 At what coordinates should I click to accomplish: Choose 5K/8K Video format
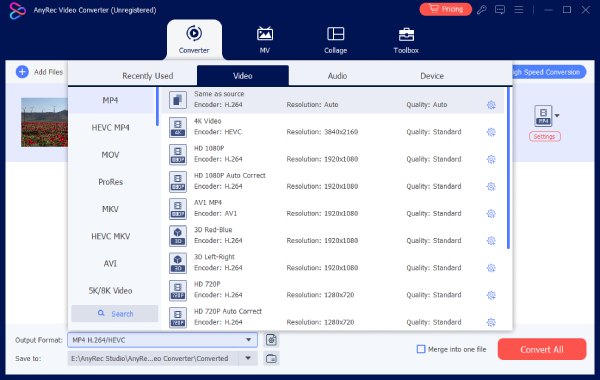111,290
